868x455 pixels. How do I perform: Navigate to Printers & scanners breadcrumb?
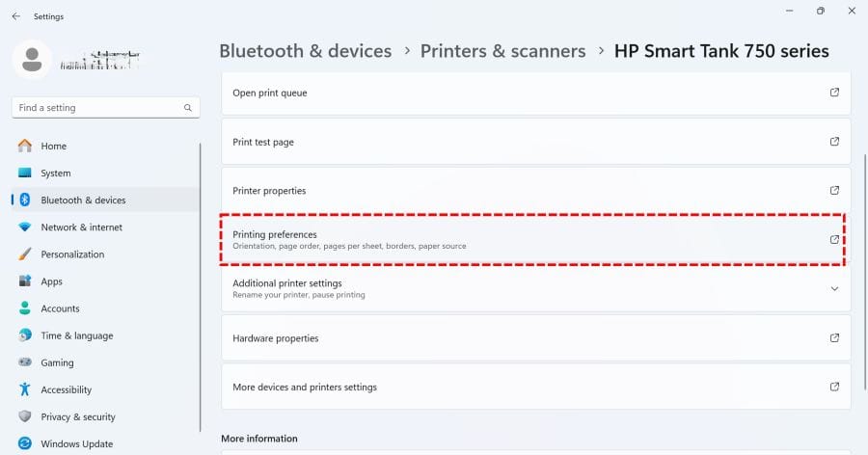502,51
